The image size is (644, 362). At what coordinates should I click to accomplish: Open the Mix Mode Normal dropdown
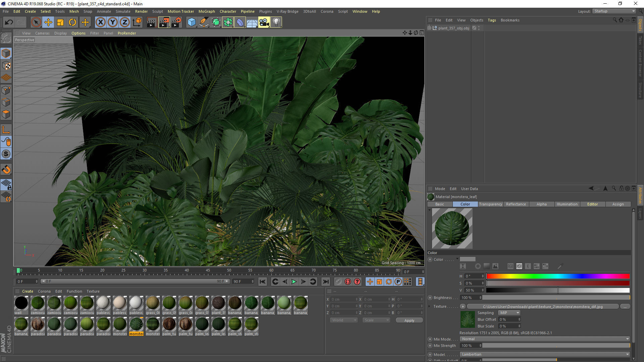(x=545, y=339)
